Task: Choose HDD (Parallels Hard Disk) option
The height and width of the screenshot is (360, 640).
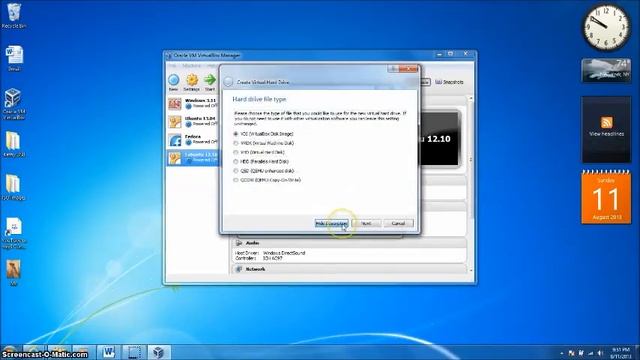Action: 261,162
